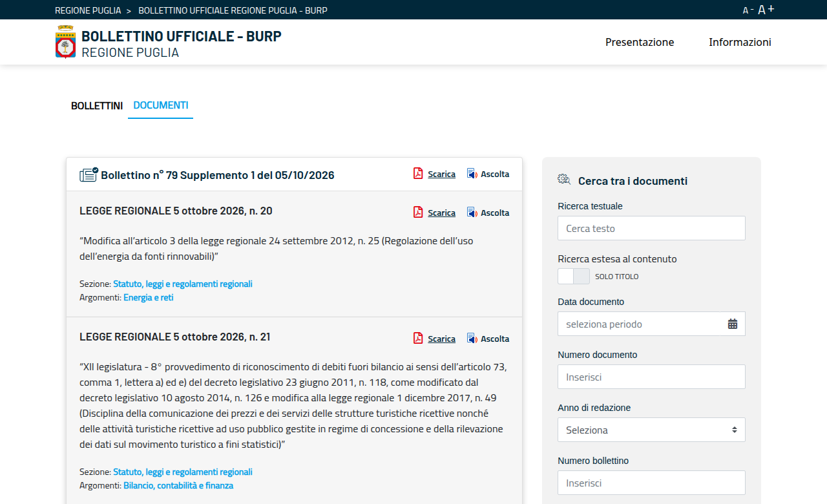Click Scarica for Legge Regionale n. 20
This screenshot has width=827, height=504.
pos(441,213)
